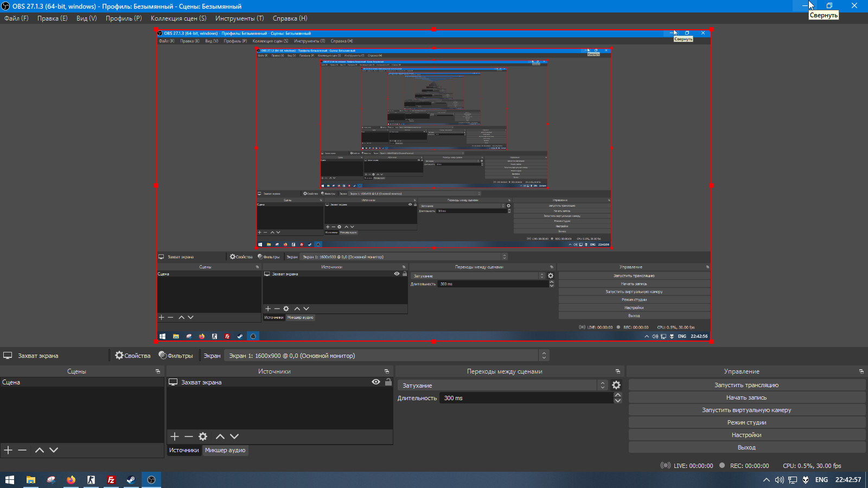The height and width of the screenshot is (488, 868).
Task: Add a new scene with plus icon
Action: pos(8,450)
